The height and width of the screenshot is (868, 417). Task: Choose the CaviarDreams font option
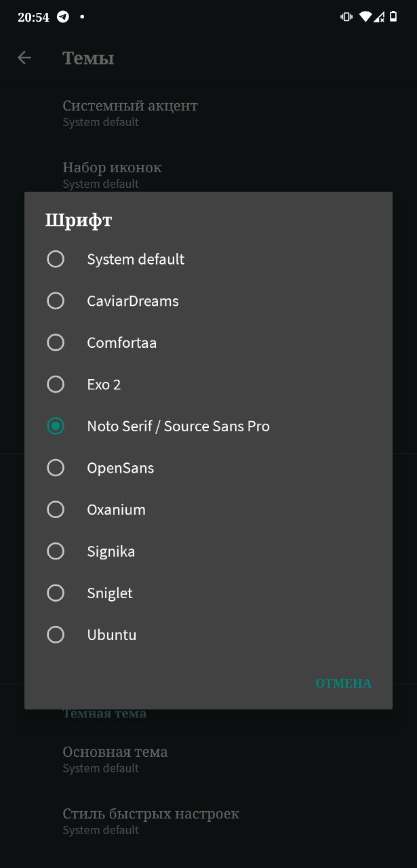point(208,301)
